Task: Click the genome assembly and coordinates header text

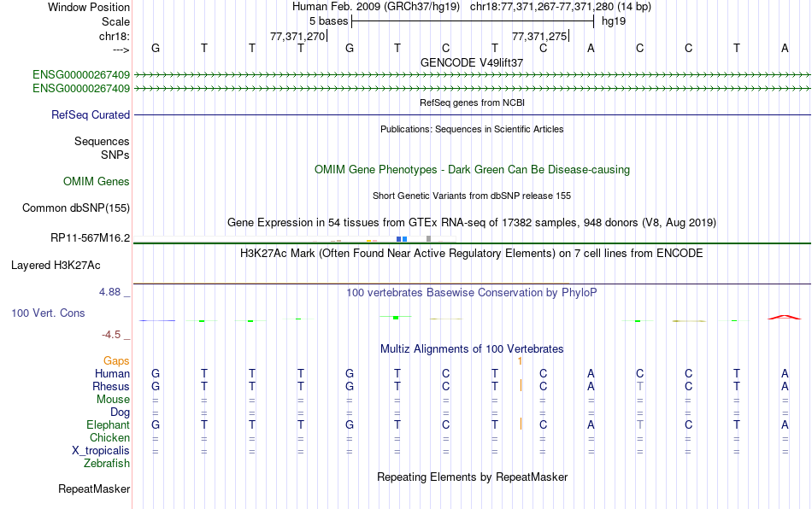Action: click(x=472, y=7)
